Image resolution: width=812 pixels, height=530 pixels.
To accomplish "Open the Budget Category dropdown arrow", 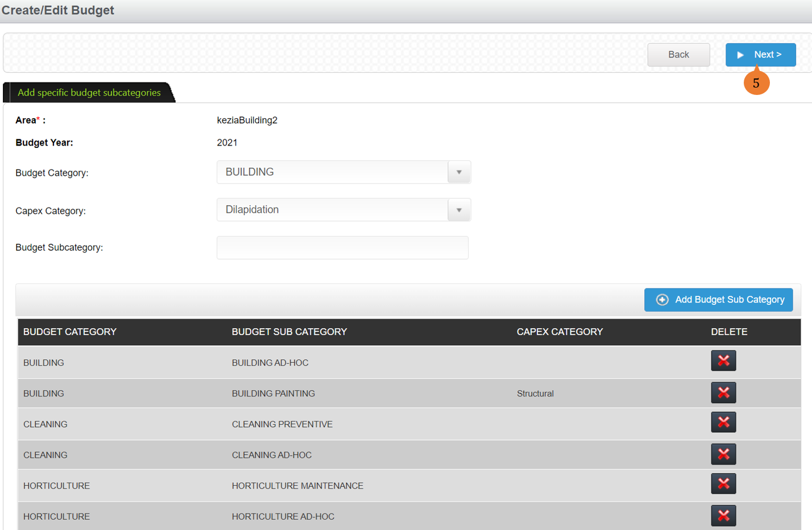I will pyautogui.click(x=459, y=172).
